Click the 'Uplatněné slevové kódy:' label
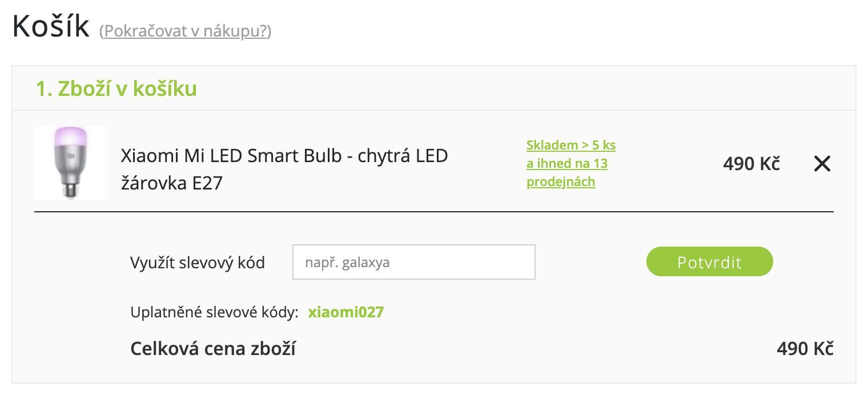The width and height of the screenshot is (868, 395). coord(214,313)
